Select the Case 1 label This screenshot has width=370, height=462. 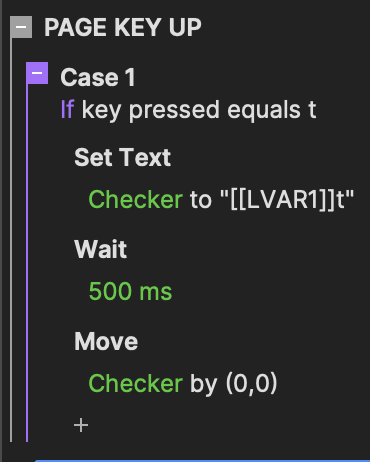[98, 77]
